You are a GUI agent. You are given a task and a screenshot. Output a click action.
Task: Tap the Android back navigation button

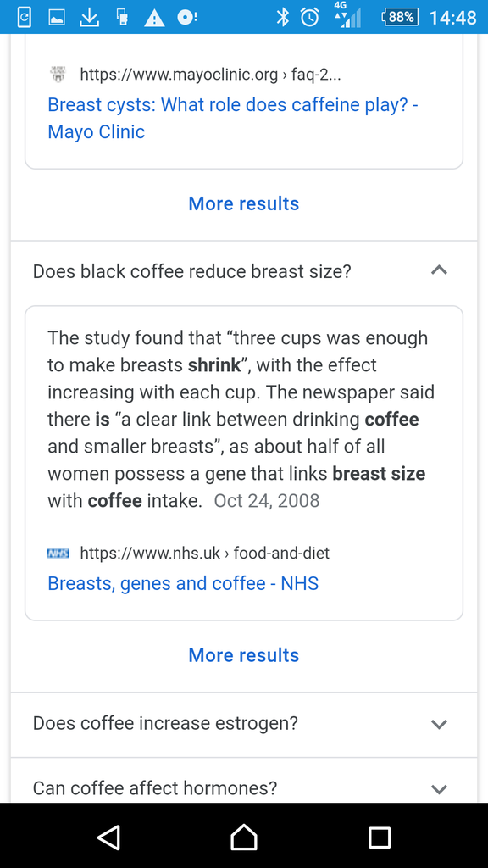coord(109,837)
